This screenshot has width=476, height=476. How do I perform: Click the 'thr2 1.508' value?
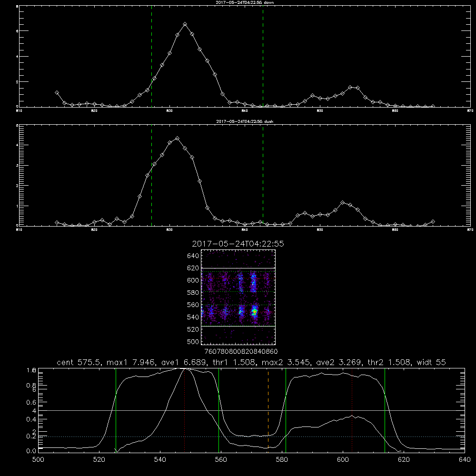(x=388, y=362)
